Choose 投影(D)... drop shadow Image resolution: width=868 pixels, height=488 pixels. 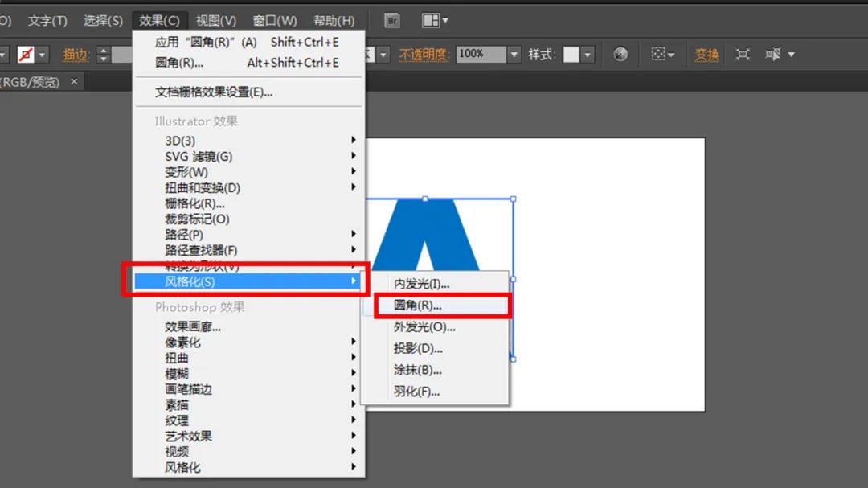pyautogui.click(x=435, y=348)
